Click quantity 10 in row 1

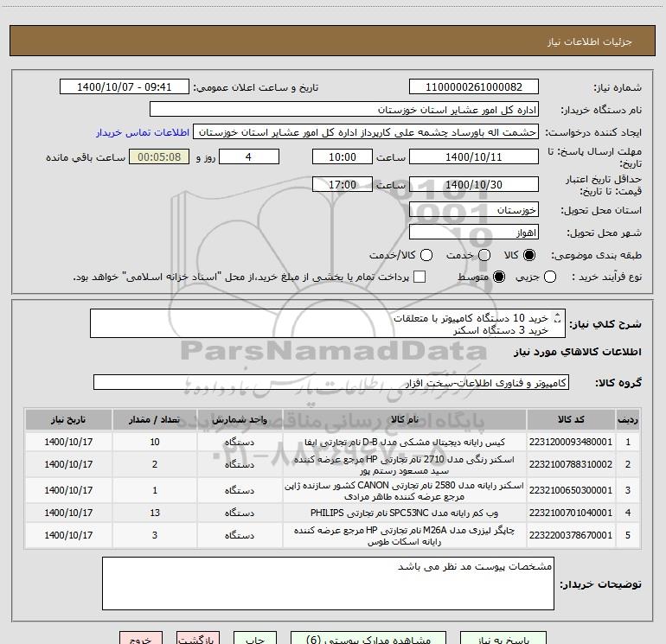(x=155, y=442)
